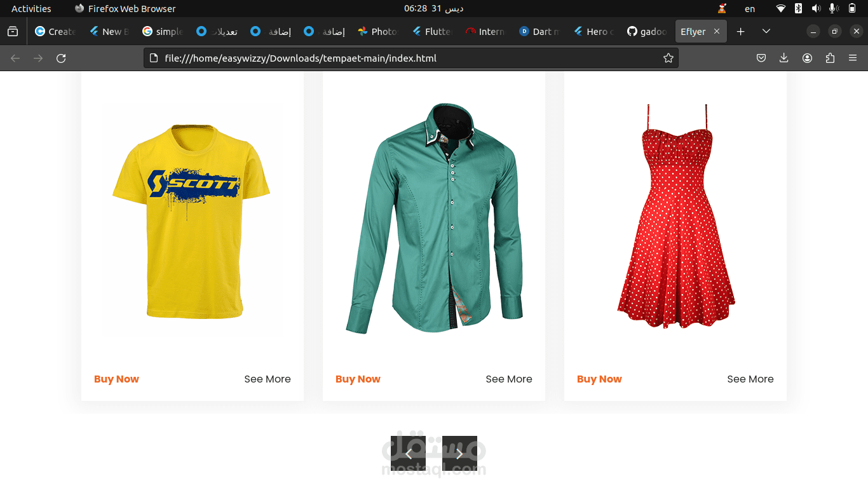Open the Downloads panel

[x=784, y=58]
